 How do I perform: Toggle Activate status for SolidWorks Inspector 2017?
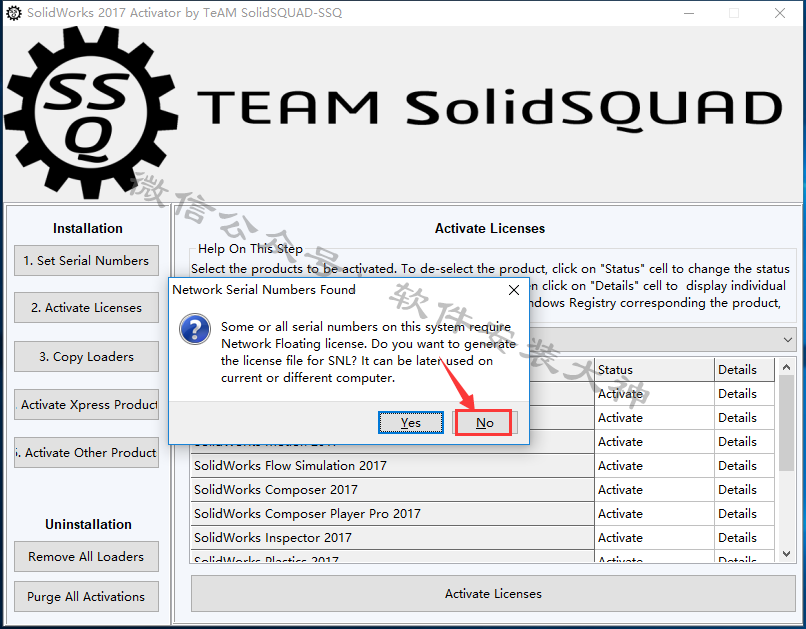(x=654, y=538)
